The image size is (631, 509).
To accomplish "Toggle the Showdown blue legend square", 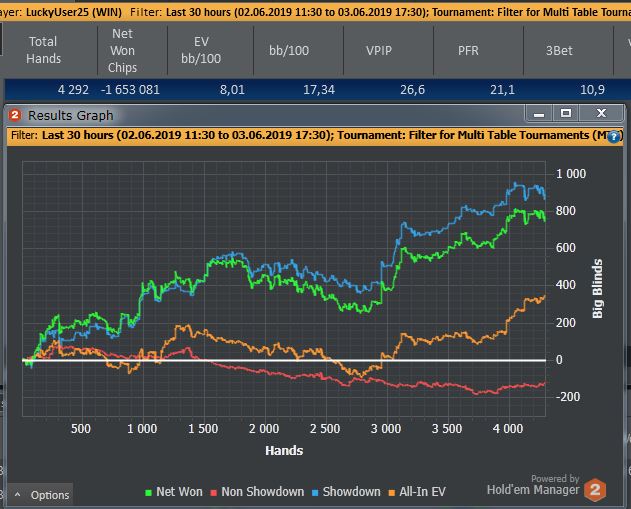I will (x=315, y=493).
